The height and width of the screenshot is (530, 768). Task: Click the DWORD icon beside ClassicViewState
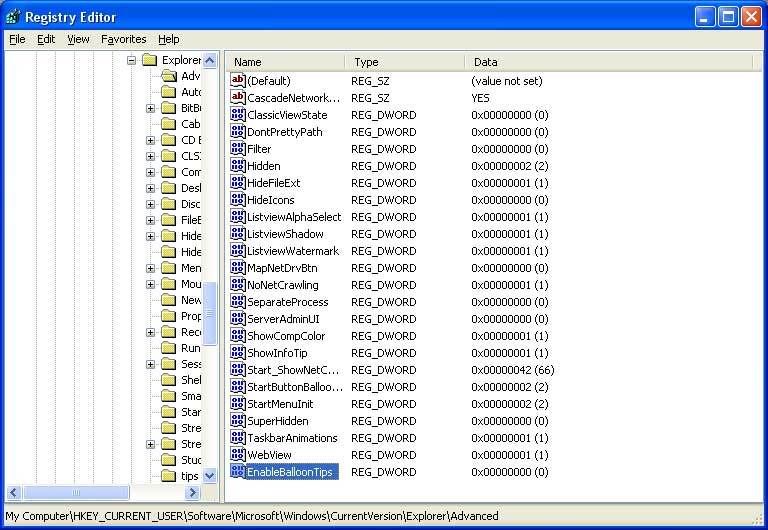[x=238, y=114]
